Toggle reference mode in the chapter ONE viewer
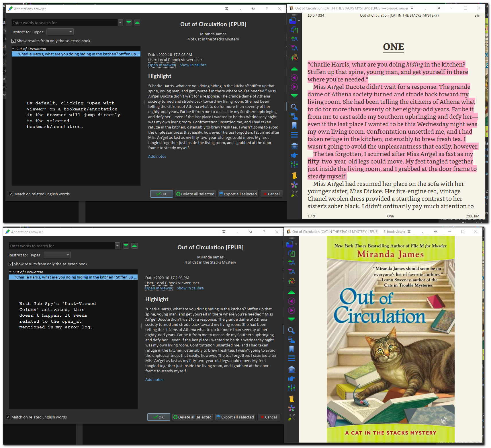The width and height of the screenshot is (491, 448). [294, 155]
